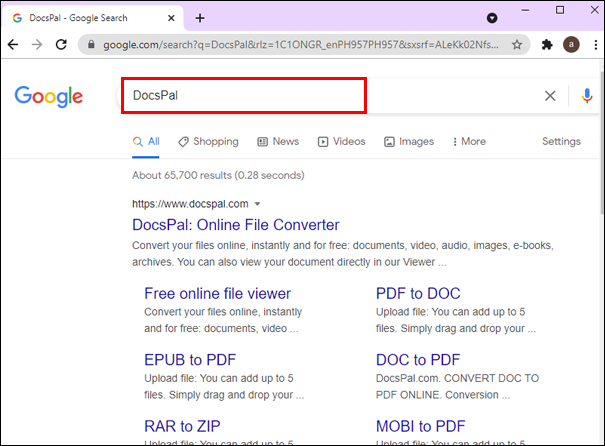The height and width of the screenshot is (446, 605).
Task: Open the RAR to ZIP sitelink
Action: [x=183, y=426]
